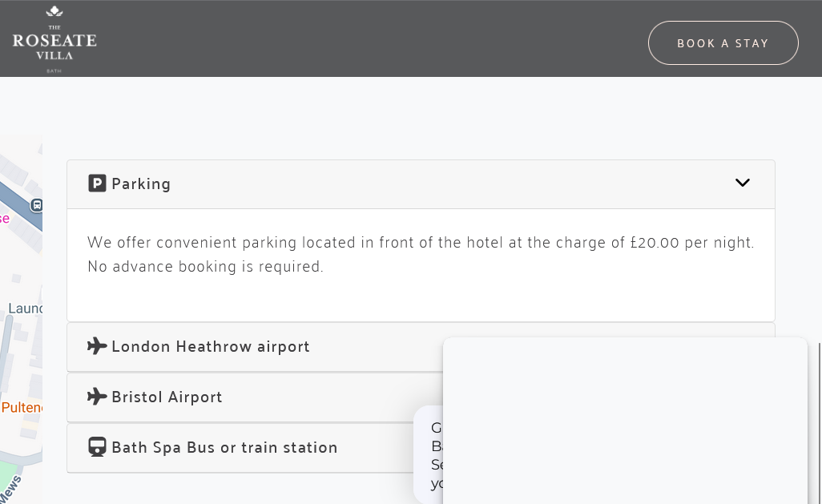
Task: Click the plane icon beside Bristol Airport
Action: pyautogui.click(x=97, y=397)
